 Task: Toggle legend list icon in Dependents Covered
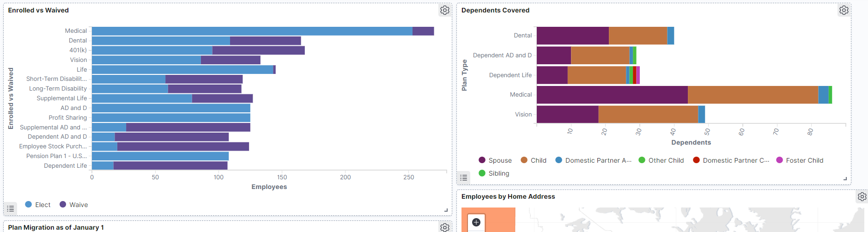pyautogui.click(x=464, y=177)
